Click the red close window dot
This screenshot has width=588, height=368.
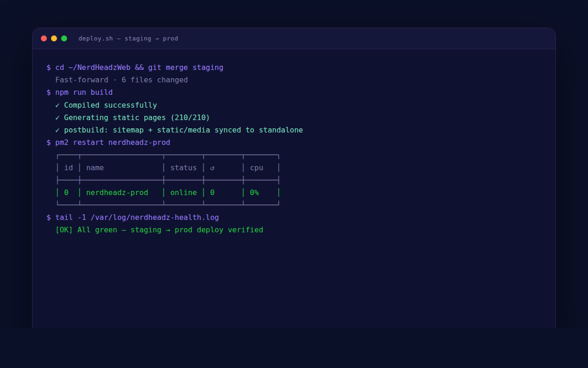[44, 39]
